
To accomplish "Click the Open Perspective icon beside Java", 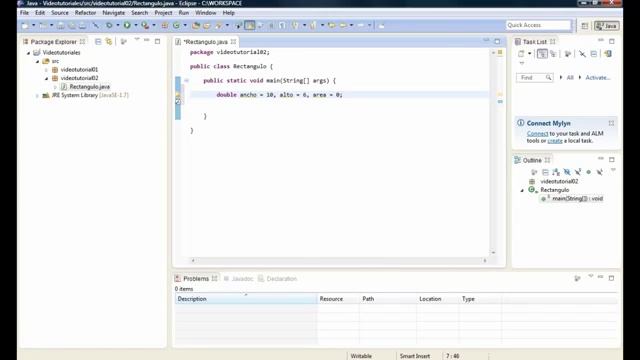I will (584, 25).
